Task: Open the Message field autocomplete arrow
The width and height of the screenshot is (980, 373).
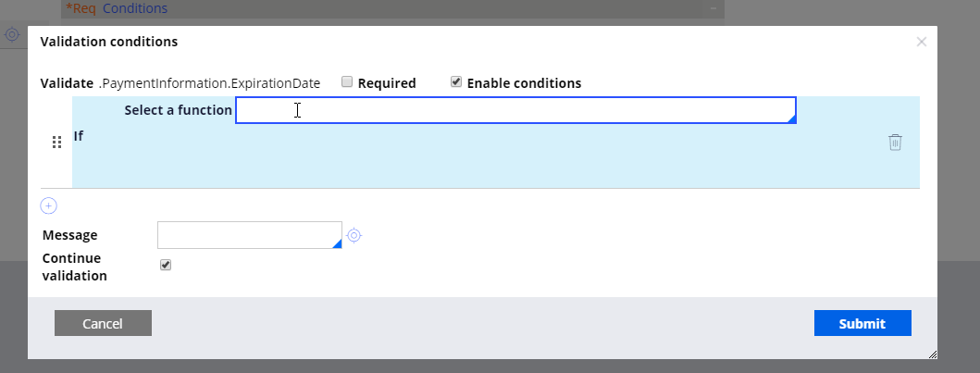Action: pyautogui.click(x=337, y=243)
